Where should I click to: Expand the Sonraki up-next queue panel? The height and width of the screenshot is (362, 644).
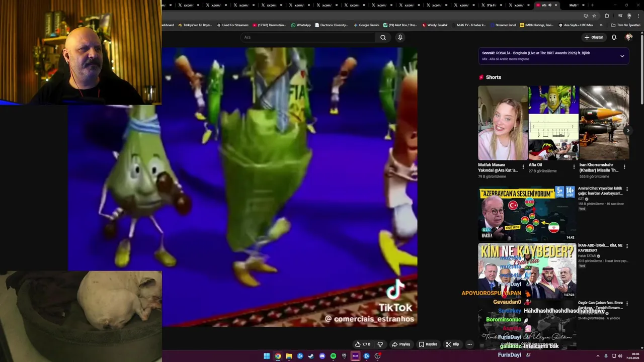point(622,56)
